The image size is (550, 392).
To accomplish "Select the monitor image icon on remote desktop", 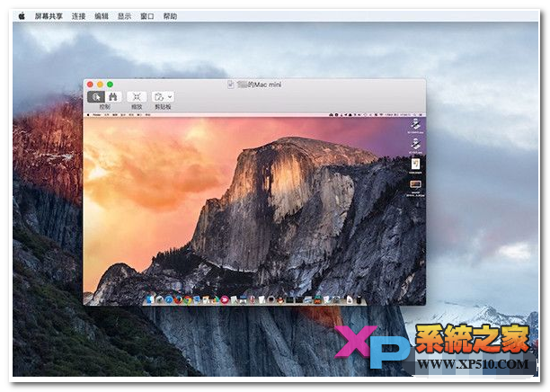I will pos(415,184).
